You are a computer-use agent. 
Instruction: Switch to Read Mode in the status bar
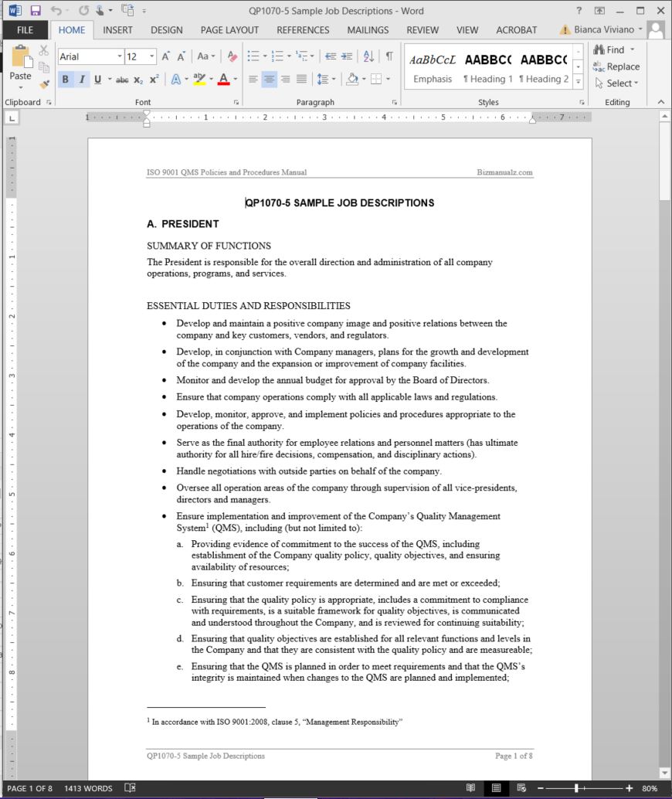pyautogui.click(x=470, y=787)
